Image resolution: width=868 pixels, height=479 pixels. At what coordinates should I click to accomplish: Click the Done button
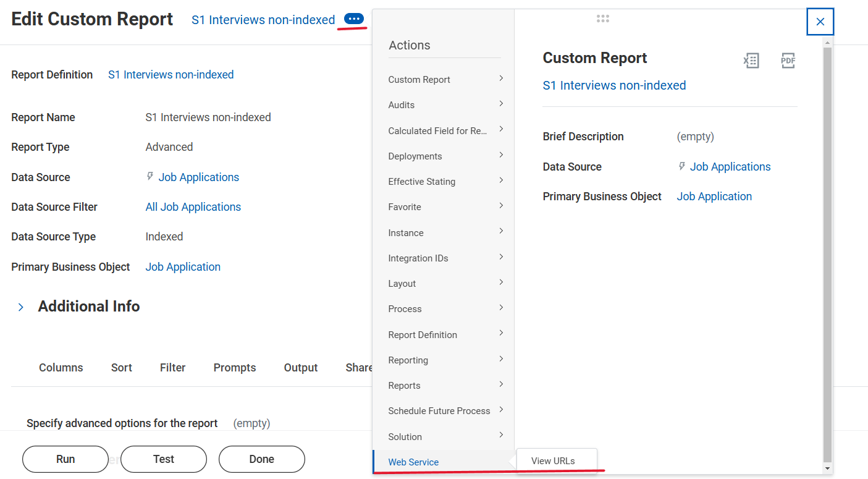[262, 459]
